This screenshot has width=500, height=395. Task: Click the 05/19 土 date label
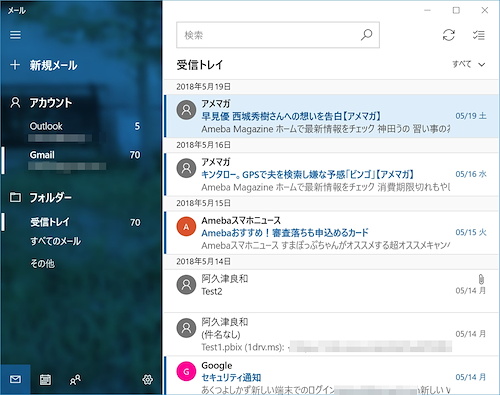471,116
